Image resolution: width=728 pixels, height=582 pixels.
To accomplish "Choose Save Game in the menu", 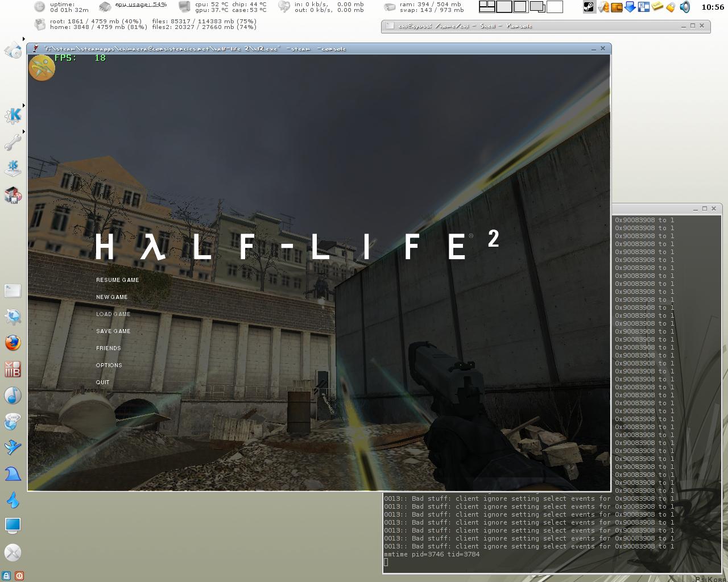I will pyautogui.click(x=113, y=331).
